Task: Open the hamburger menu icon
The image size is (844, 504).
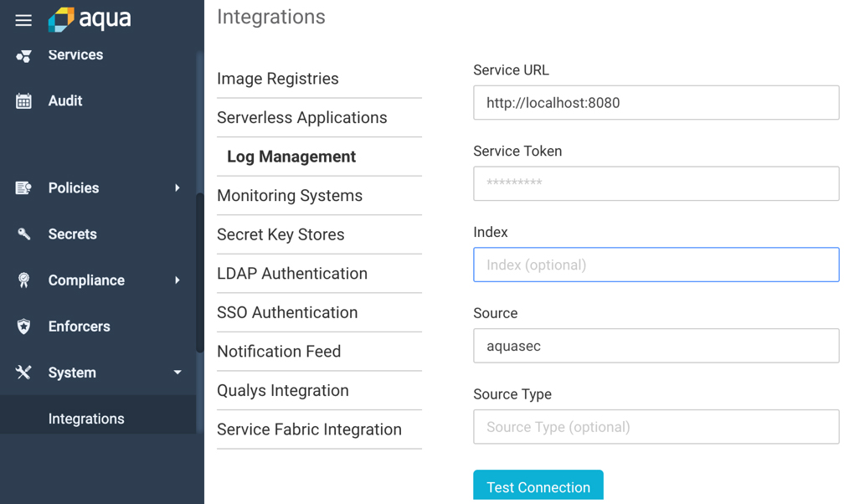Action: 23,20
